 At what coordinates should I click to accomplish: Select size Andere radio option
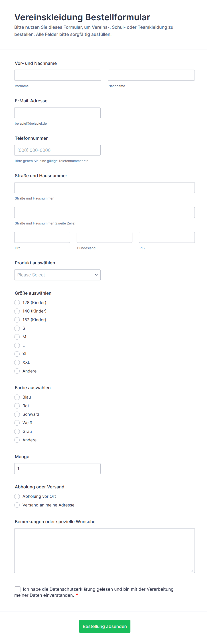click(17, 371)
